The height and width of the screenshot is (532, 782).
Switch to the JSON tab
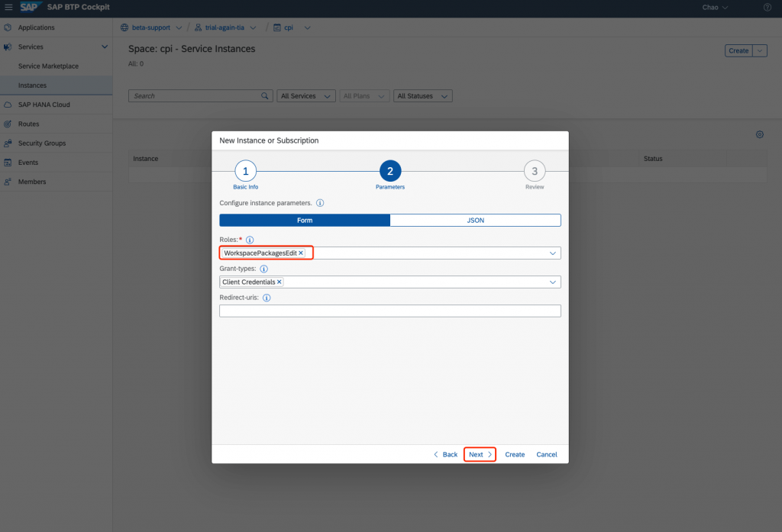tap(475, 221)
